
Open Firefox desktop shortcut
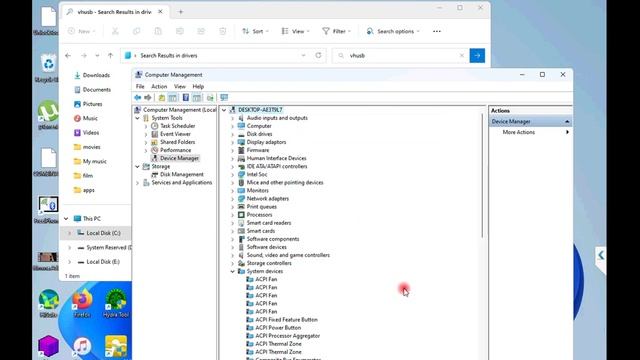point(82,303)
